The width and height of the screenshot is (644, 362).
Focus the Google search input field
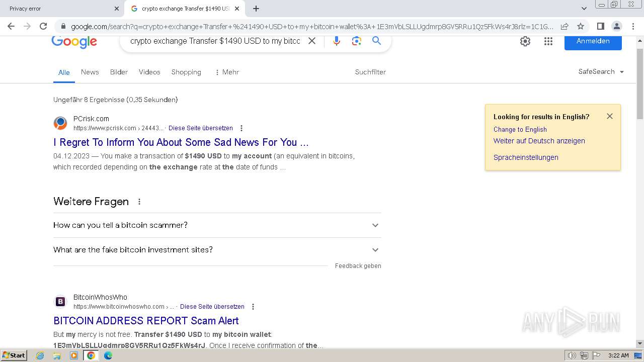pos(215,41)
